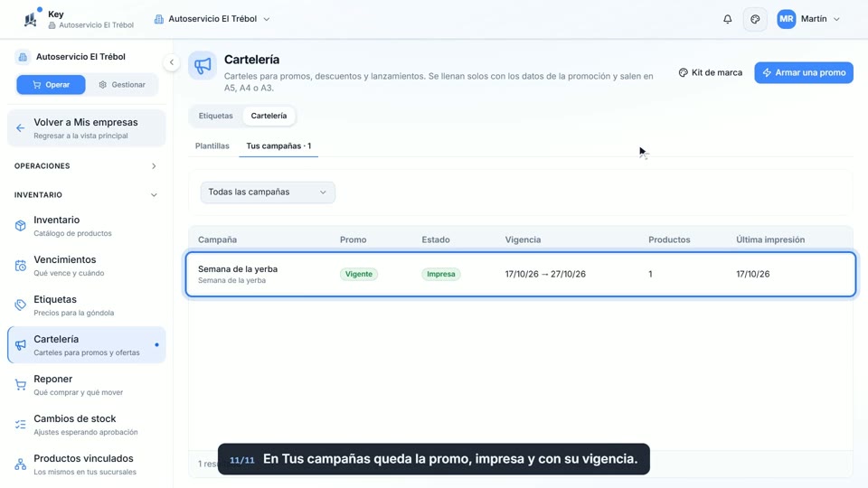This screenshot has height=488, width=868.
Task: Click the MR user avatar
Action: tap(786, 19)
